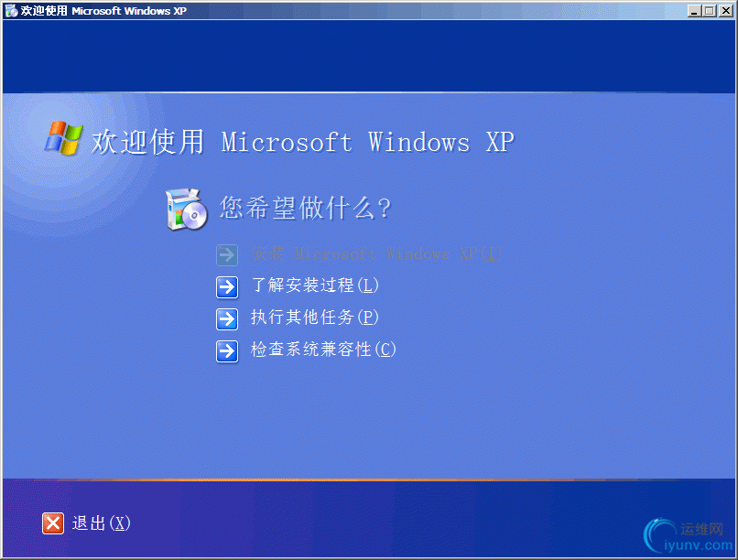Close the window with the title bar X

[x=725, y=10]
